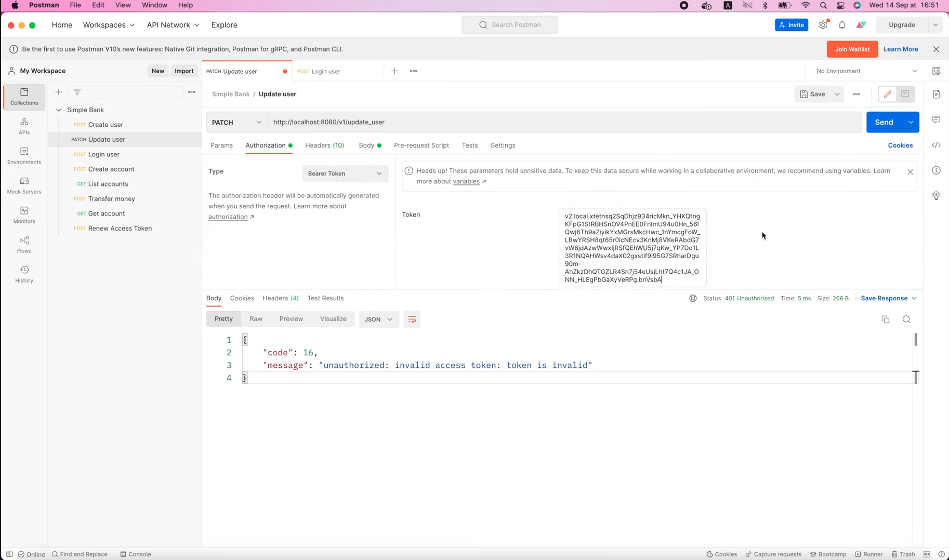
Task: Open the Flows sidebar panel
Action: pyautogui.click(x=24, y=245)
